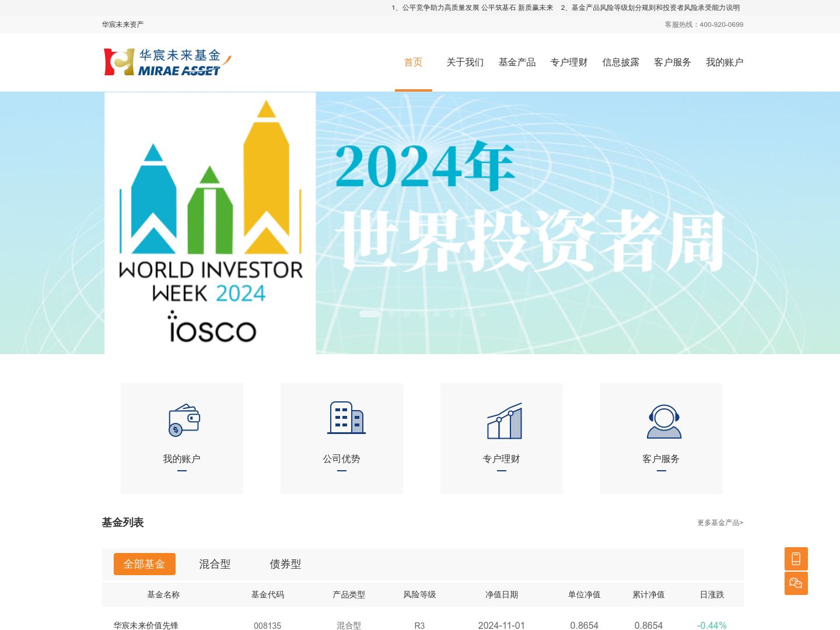The height and width of the screenshot is (630, 840).
Task: Select the 全部基金 tab
Action: (145, 564)
